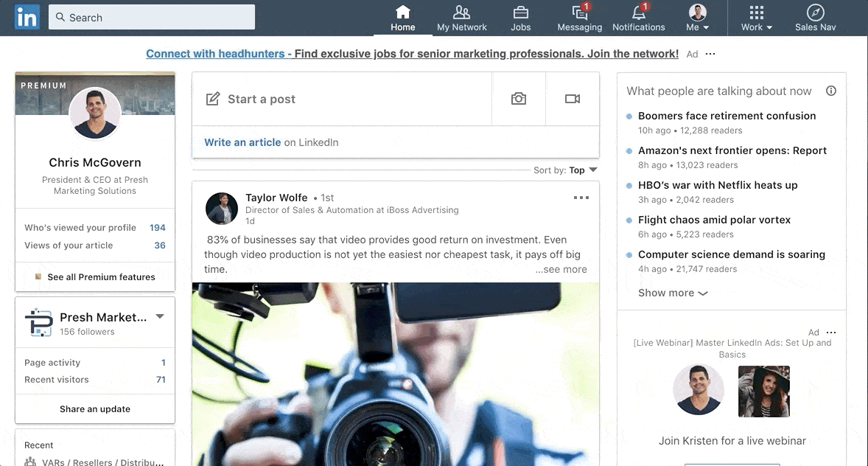
Task: Read Amazon's next frontier opens story
Action: coord(732,150)
